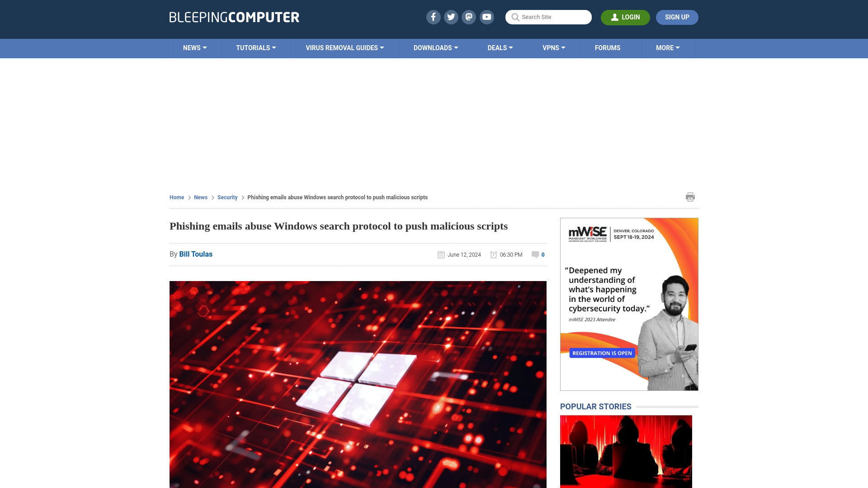Screen dimensions: 868x488
Task: Click the BleepingComputer Twitter icon
Action: click(451, 17)
